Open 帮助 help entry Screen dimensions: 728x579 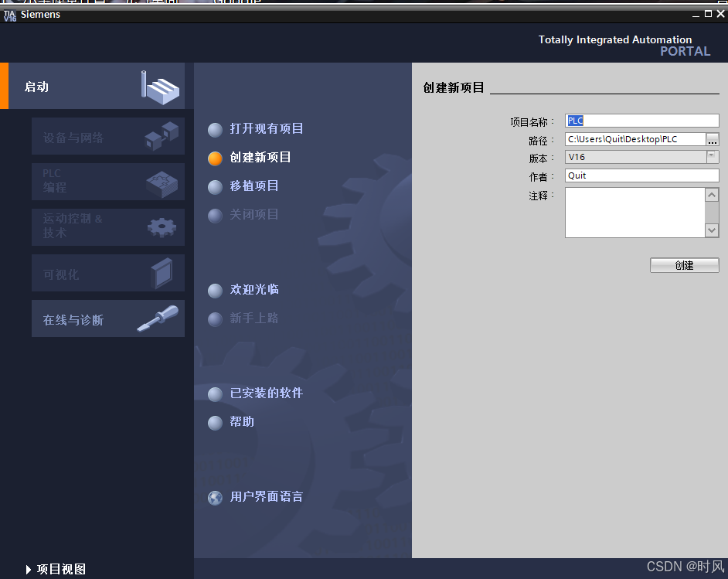(x=242, y=422)
